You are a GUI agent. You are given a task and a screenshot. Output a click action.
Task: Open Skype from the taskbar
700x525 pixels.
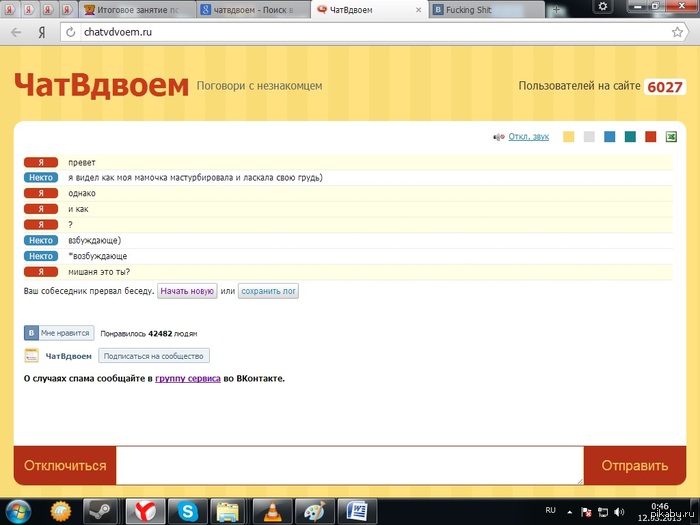(188, 511)
